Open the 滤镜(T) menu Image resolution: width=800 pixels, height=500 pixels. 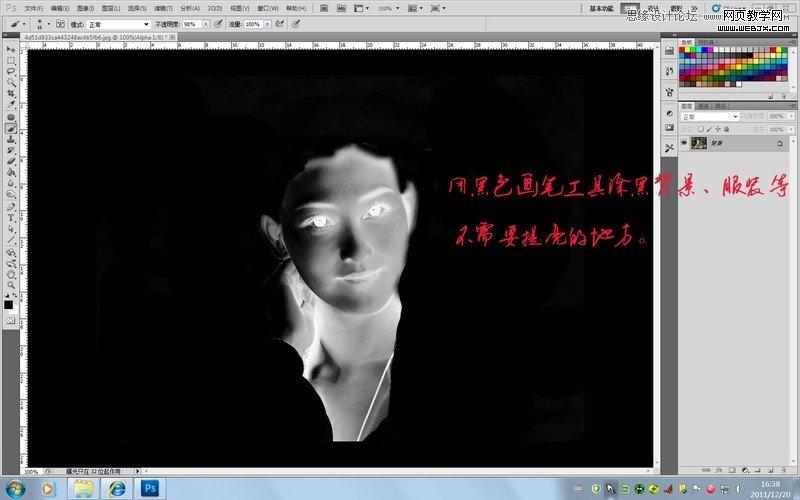point(163,8)
